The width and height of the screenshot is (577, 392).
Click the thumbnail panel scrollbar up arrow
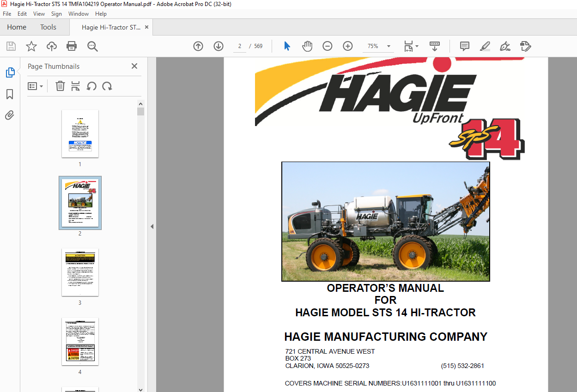141,103
